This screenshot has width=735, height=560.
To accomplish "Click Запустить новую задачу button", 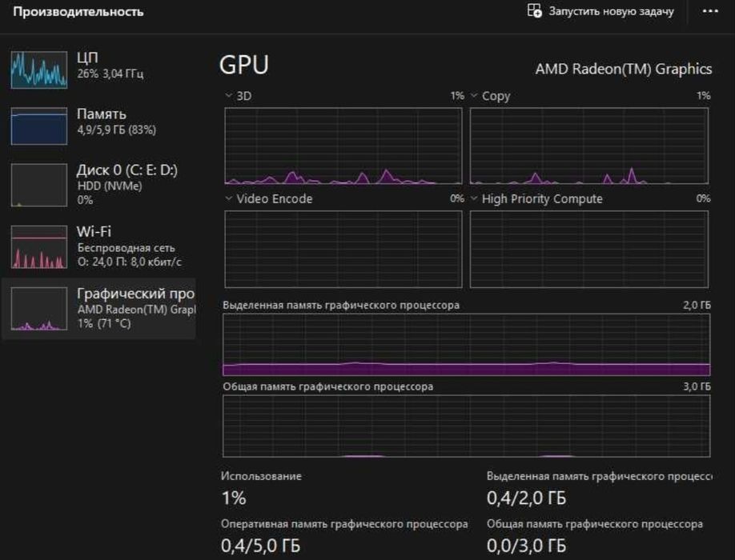I will coord(601,10).
